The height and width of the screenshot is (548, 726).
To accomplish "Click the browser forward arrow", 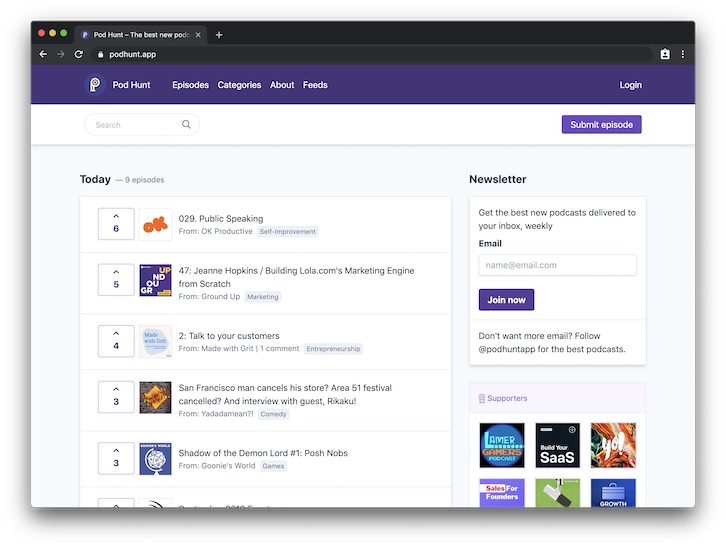I will 61,54.
